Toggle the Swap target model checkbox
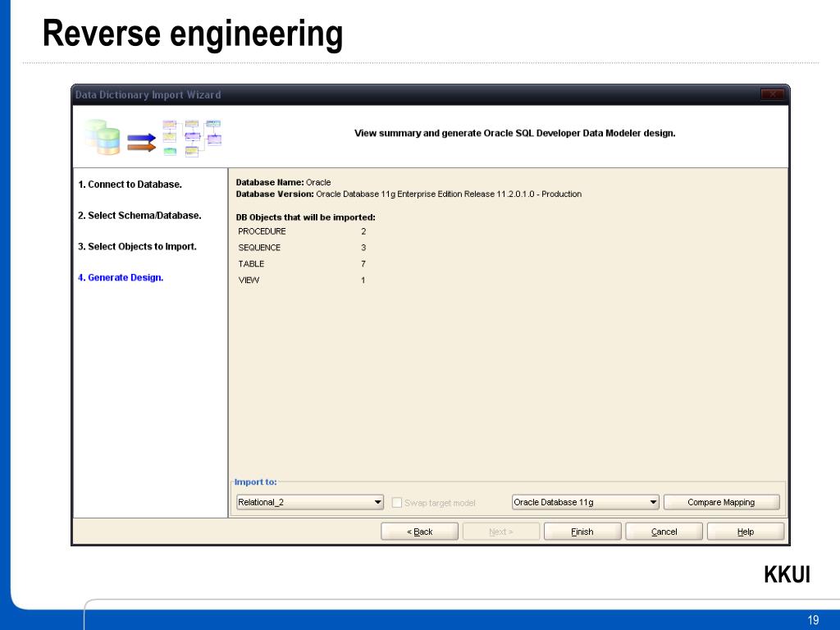The image size is (840, 630). point(397,503)
